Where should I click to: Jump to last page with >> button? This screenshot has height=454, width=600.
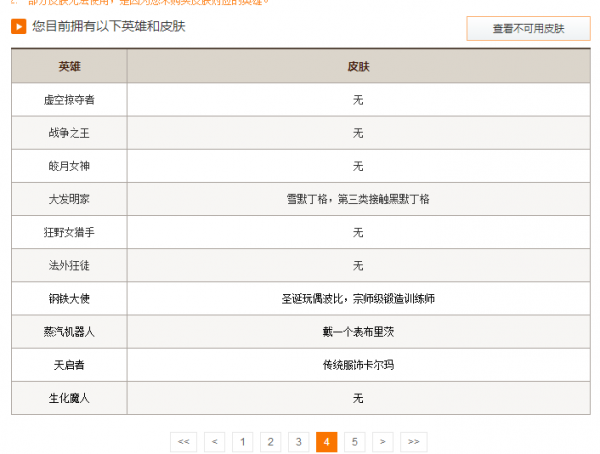coord(414,442)
